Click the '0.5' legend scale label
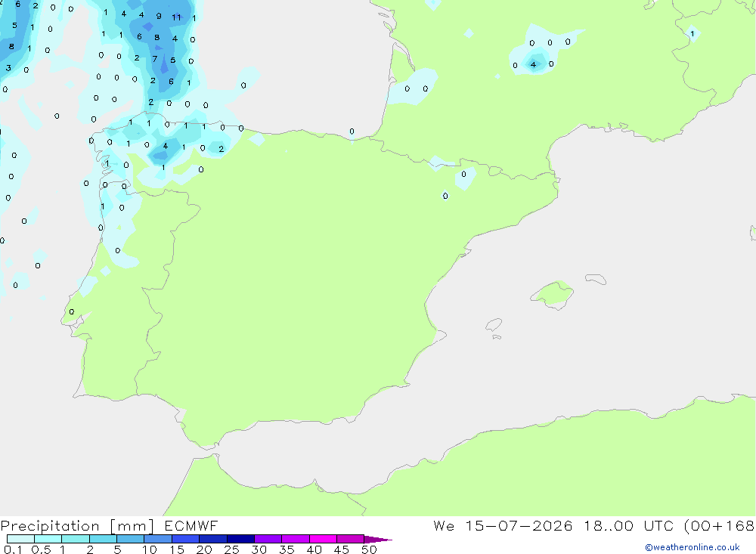The height and width of the screenshot is (554, 756). pyautogui.click(x=41, y=549)
